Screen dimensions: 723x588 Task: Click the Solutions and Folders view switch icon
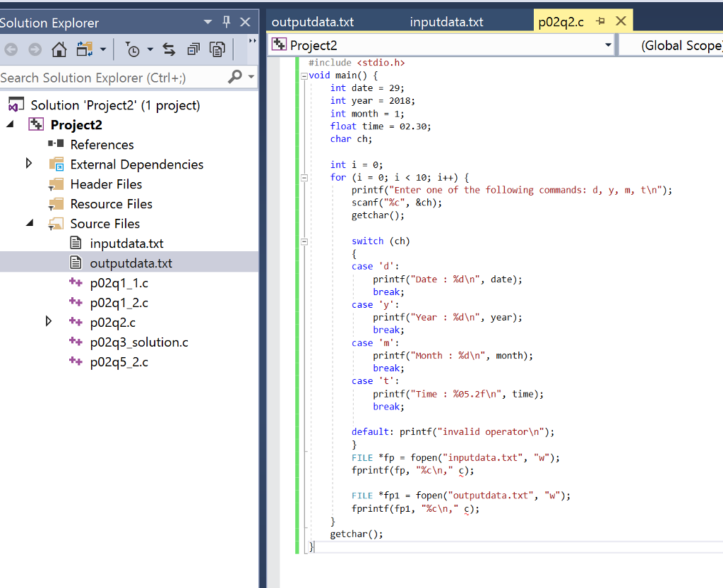(85, 50)
